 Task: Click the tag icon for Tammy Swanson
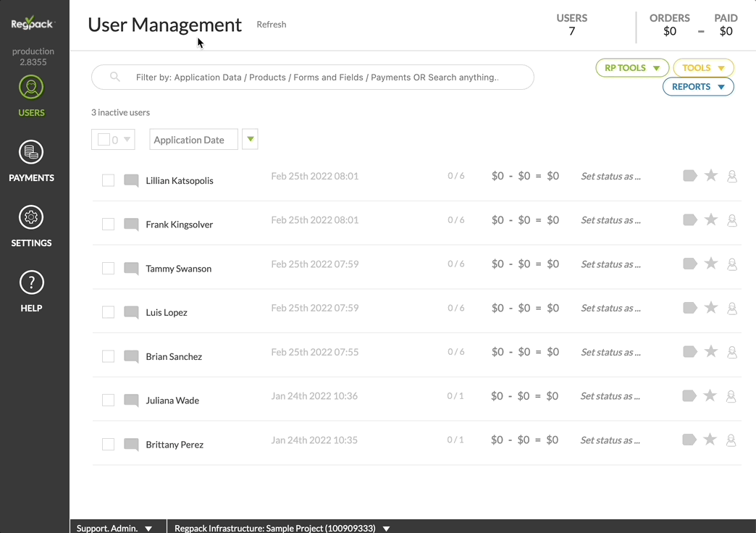pyautogui.click(x=690, y=264)
